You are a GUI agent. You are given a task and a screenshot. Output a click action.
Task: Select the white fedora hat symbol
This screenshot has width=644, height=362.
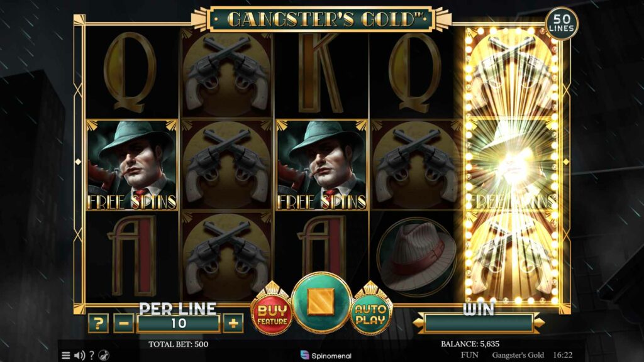pyautogui.click(x=416, y=255)
